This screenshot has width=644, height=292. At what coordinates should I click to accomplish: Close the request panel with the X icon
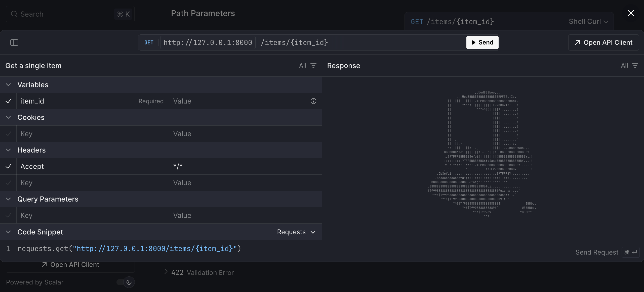631,13
